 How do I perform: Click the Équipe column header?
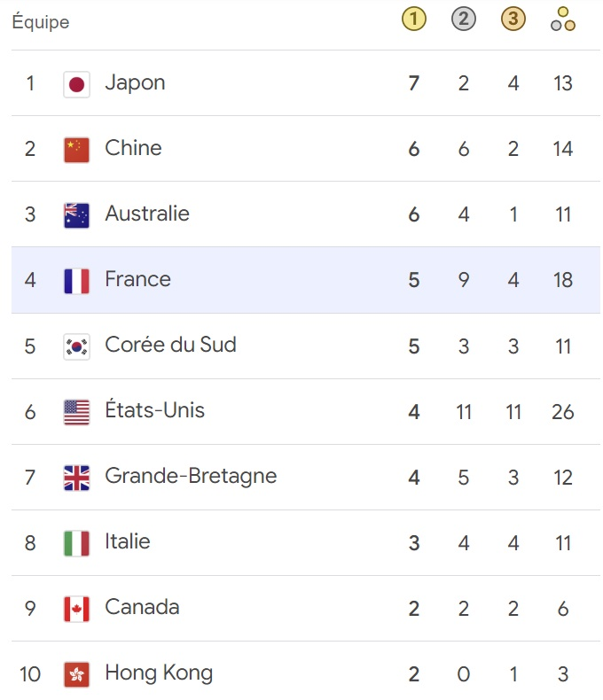tap(41, 22)
